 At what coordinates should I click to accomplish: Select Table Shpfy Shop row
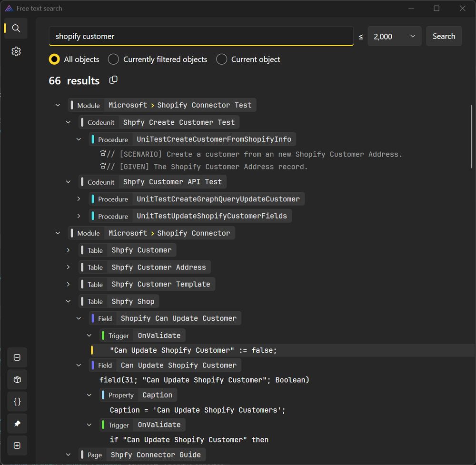(x=119, y=301)
